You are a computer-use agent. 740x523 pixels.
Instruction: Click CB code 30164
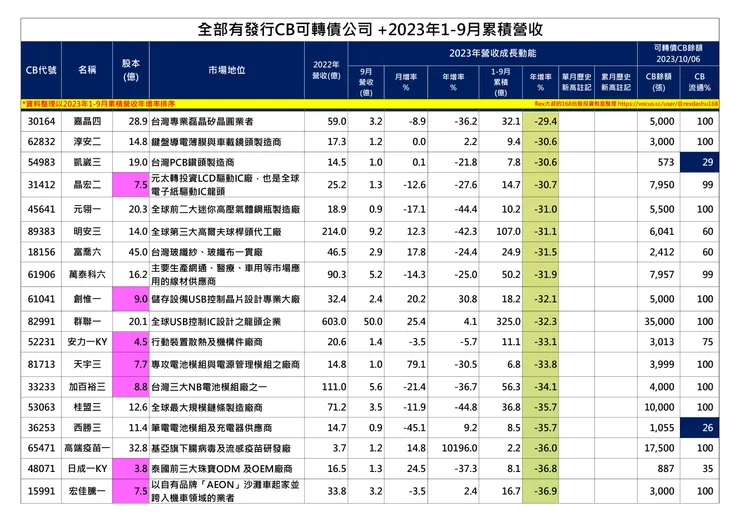pos(41,121)
